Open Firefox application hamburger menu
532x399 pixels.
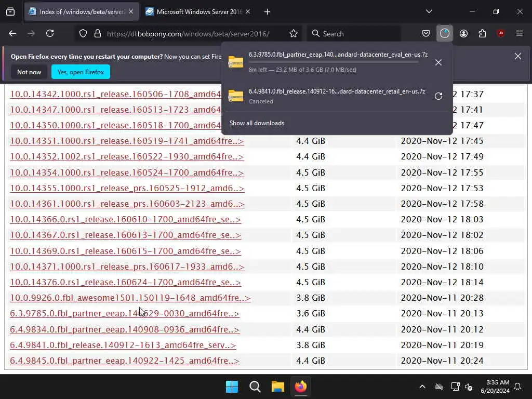tap(520, 33)
